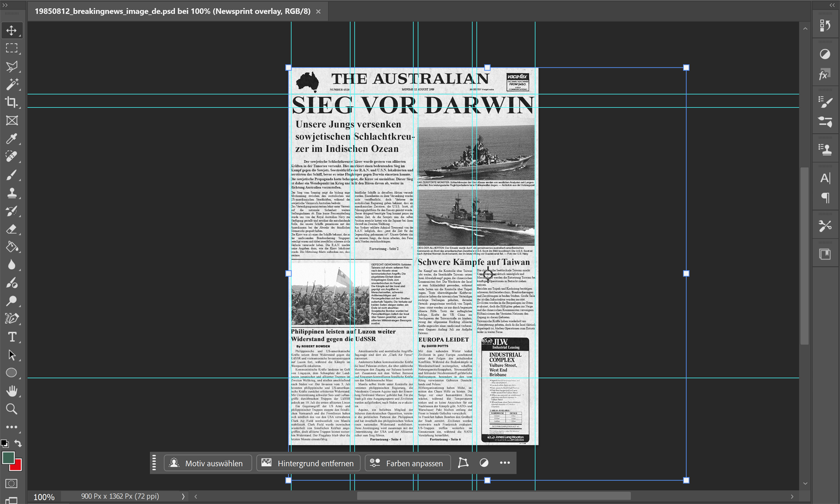The height and width of the screenshot is (504, 840).
Task: Open the Clone Source panel
Action: [825, 150]
